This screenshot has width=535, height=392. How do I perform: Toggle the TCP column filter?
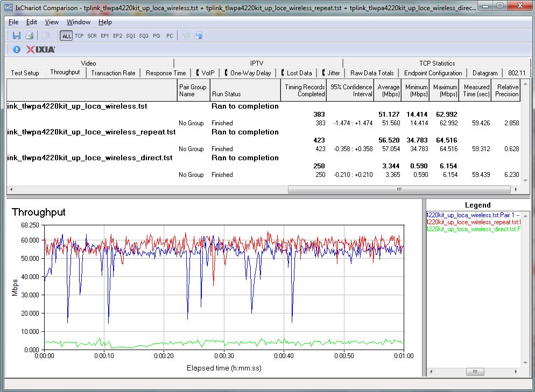[x=79, y=36]
